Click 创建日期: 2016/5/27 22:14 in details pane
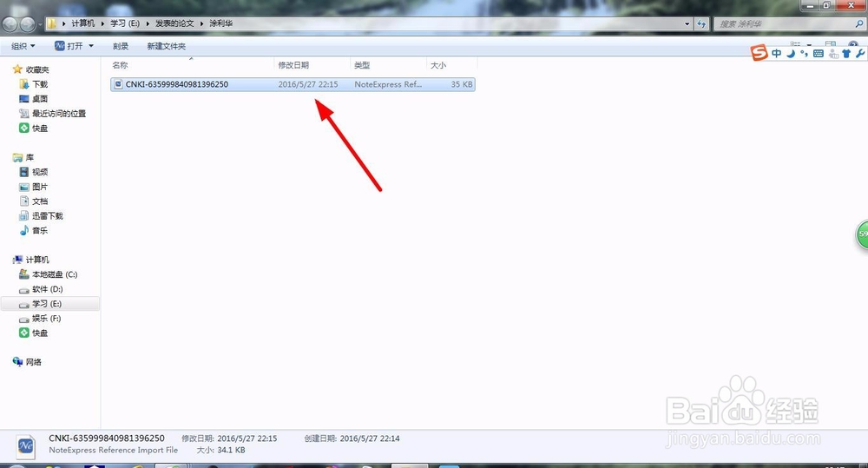 [352, 438]
